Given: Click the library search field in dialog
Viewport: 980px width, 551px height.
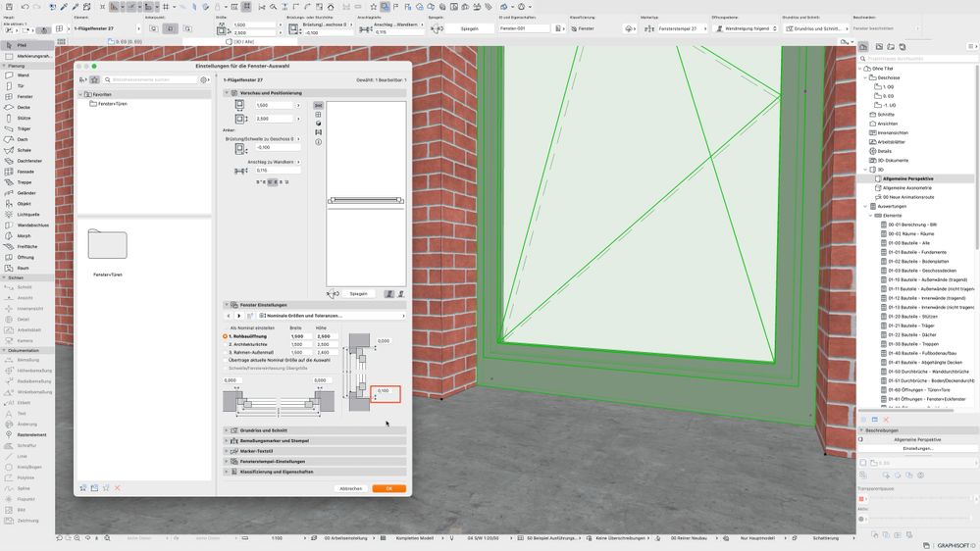Looking at the screenshot, I should (150, 79).
